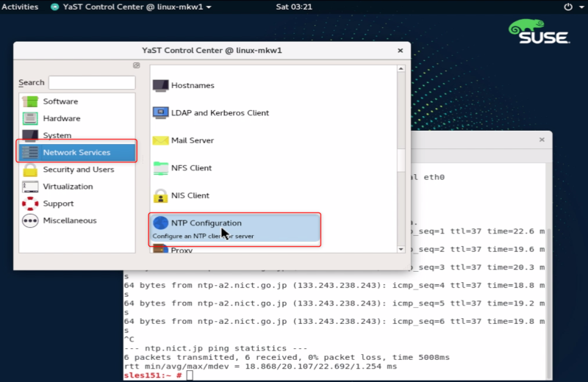Click the terminal prompt sles151:~ #

click(x=153, y=375)
